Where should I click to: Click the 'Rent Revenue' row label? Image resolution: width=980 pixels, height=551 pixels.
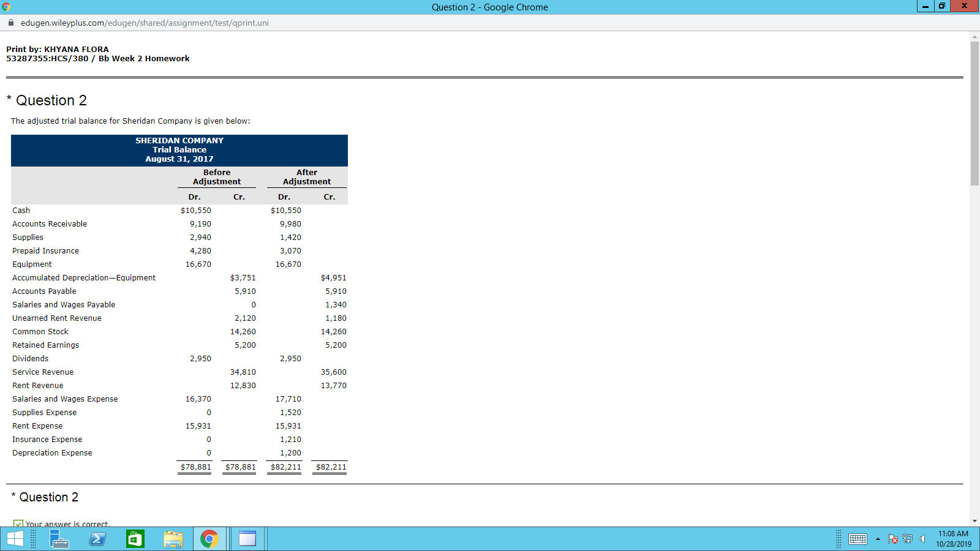pos(38,386)
